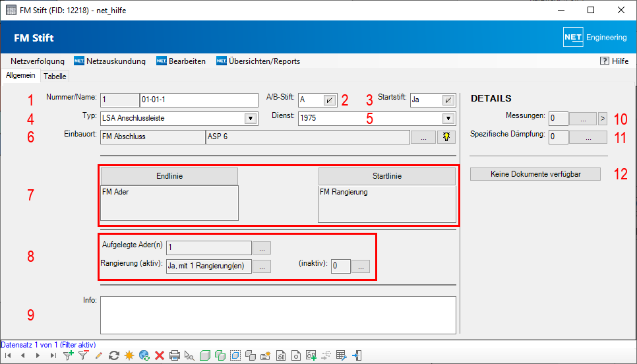Expand the Typ dropdown arrow
This screenshot has height=364, width=637.
pos(251,119)
